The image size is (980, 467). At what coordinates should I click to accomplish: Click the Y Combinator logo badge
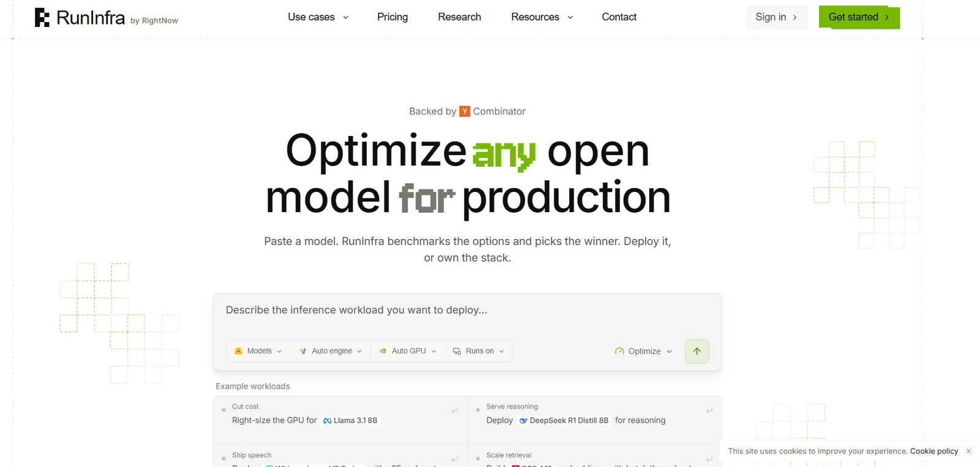465,111
